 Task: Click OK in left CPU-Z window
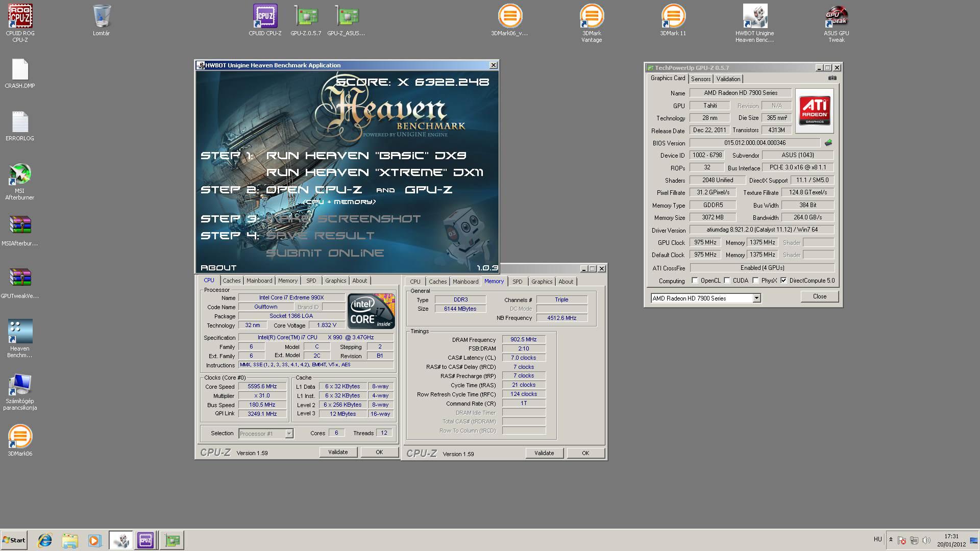[379, 452]
